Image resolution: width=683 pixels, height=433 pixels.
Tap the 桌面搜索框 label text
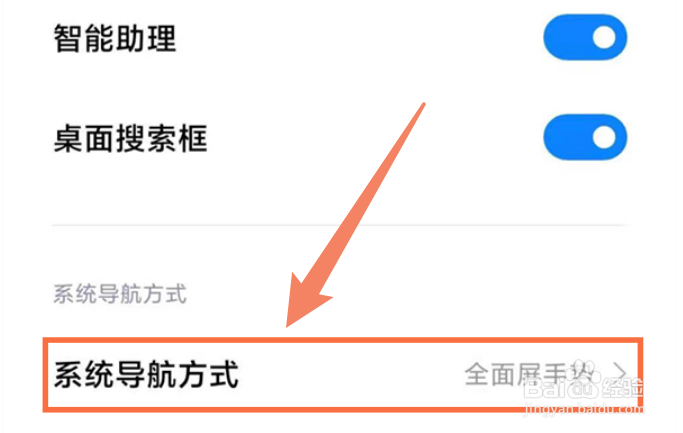[130, 139]
